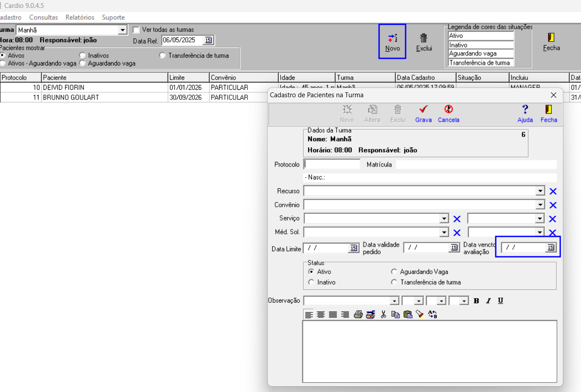Click Aguardando vaga in the color legend
The image size is (581, 392).
(x=481, y=53)
